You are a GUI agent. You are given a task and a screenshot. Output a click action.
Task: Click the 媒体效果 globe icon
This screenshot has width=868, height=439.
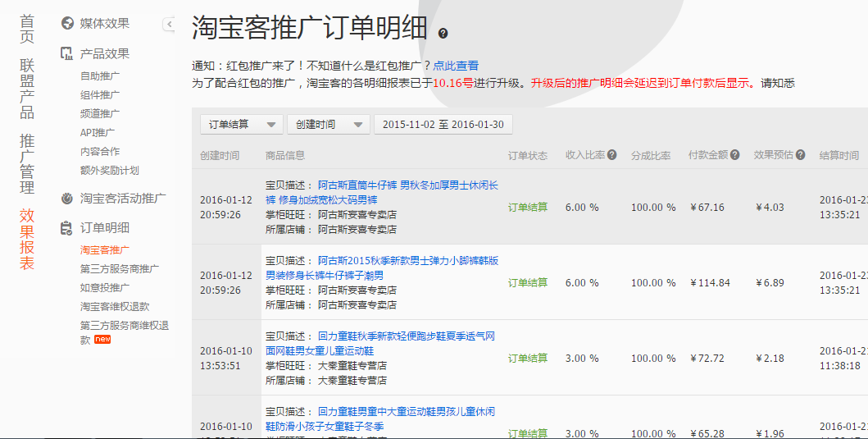67,23
